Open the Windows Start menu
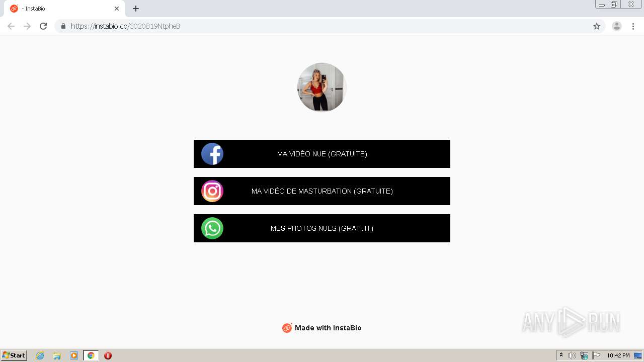Image resolution: width=644 pixels, height=362 pixels. [x=14, y=355]
